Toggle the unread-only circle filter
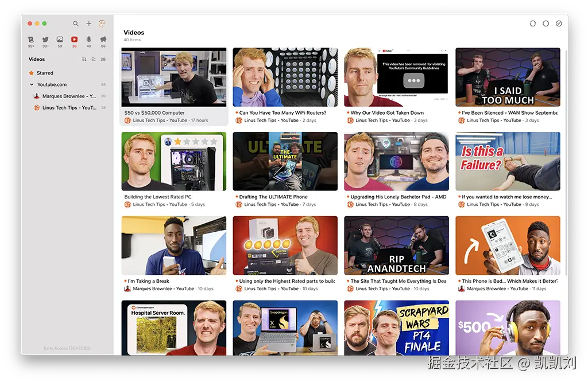 pos(546,24)
